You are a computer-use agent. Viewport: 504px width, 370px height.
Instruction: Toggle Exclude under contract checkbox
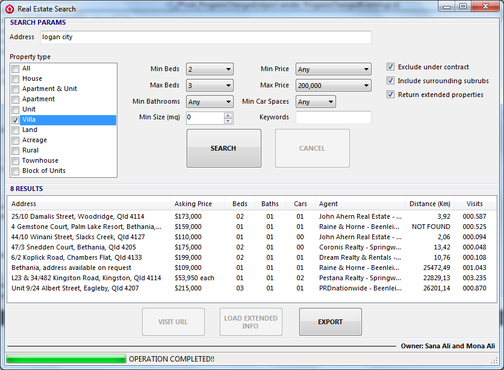point(390,67)
